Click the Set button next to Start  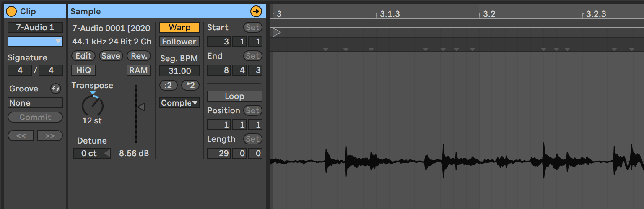tap(253, 27)
